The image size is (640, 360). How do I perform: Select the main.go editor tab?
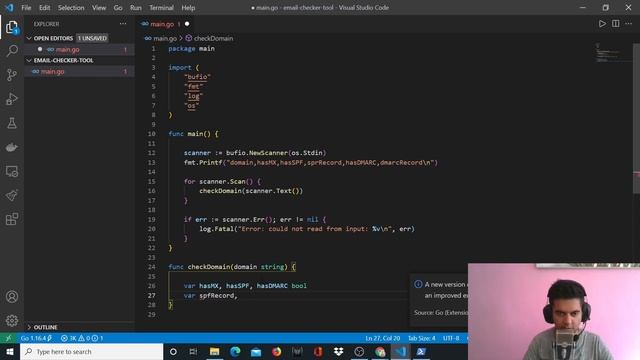162,24
